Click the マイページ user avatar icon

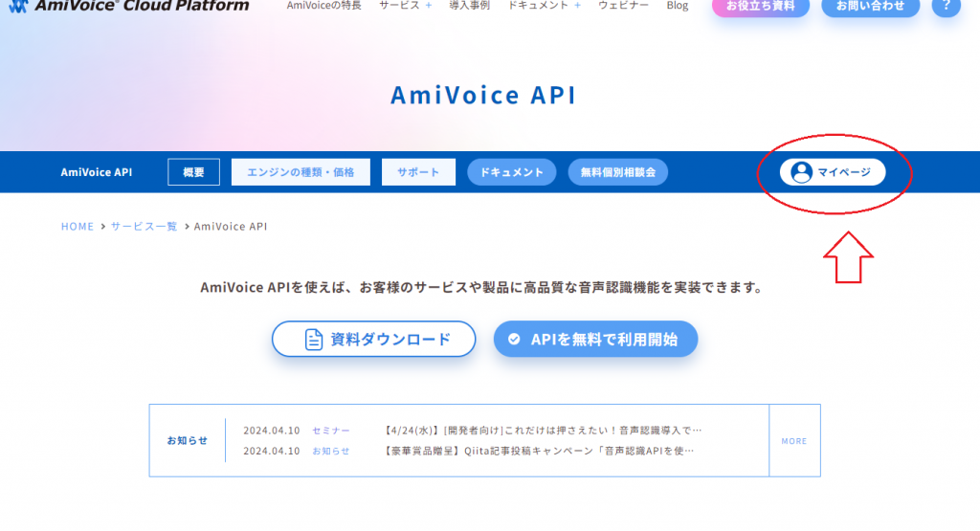click(801, 172)
